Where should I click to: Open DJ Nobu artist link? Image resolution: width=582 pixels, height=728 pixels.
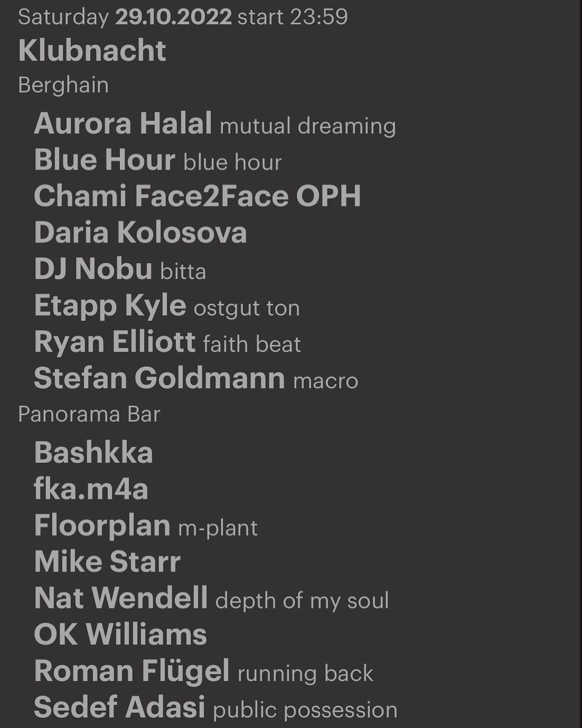coord(93,269)
